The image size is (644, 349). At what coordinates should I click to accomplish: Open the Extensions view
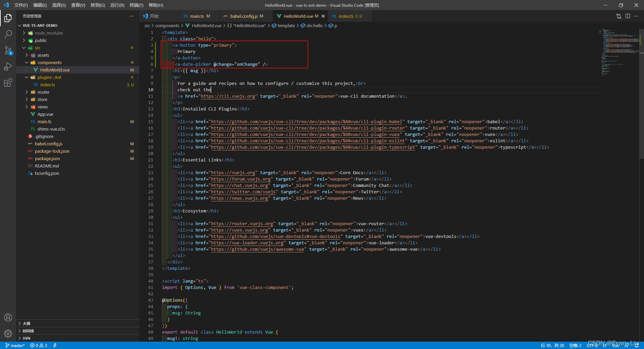point(8,83)
